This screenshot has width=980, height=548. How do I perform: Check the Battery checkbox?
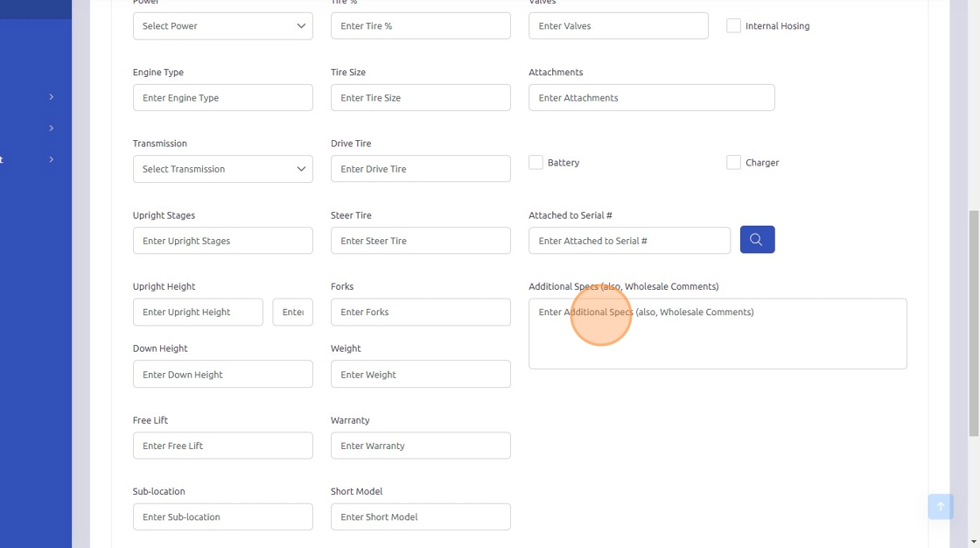[x=535, y=163]
